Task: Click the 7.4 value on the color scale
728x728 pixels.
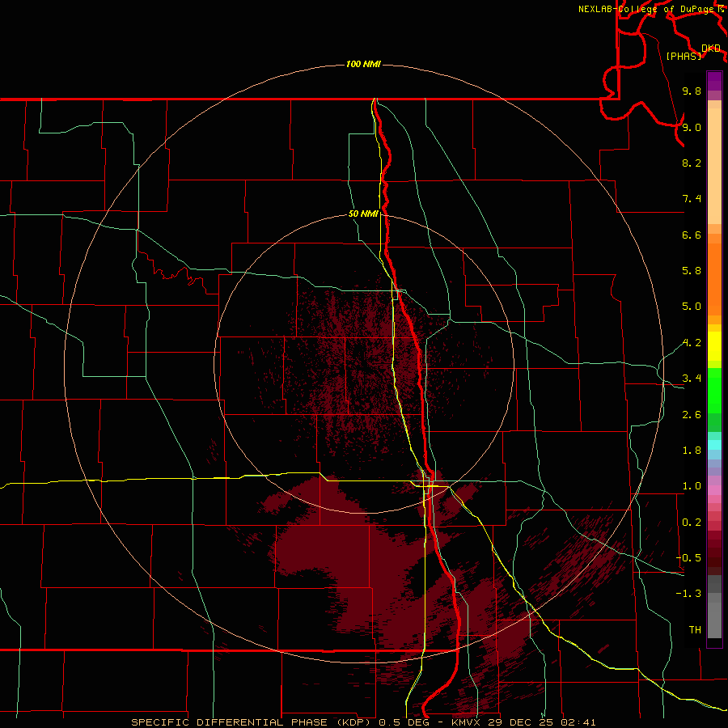Action: pos(692,199)
